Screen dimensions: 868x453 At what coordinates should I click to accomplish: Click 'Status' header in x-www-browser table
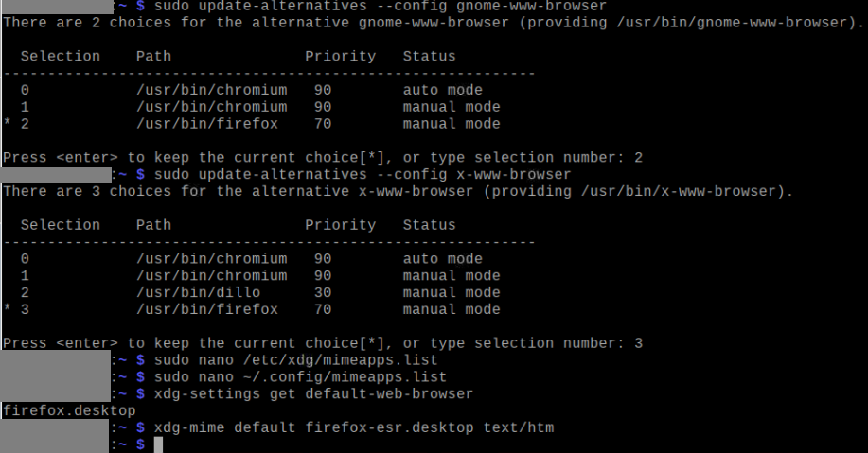pyautogui.click(x=429, y=225)
